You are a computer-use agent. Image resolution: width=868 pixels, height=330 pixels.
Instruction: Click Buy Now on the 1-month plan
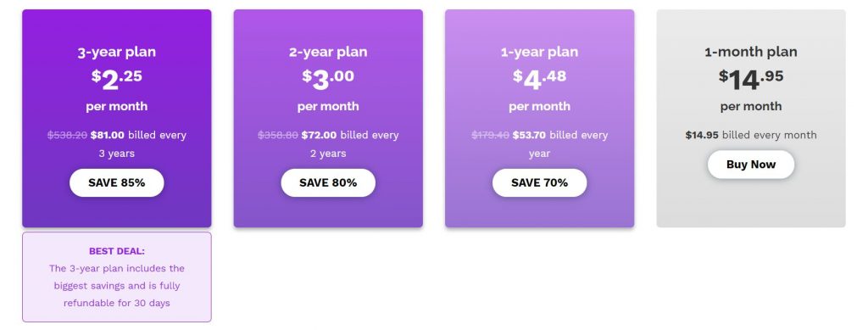click(751, 165)
